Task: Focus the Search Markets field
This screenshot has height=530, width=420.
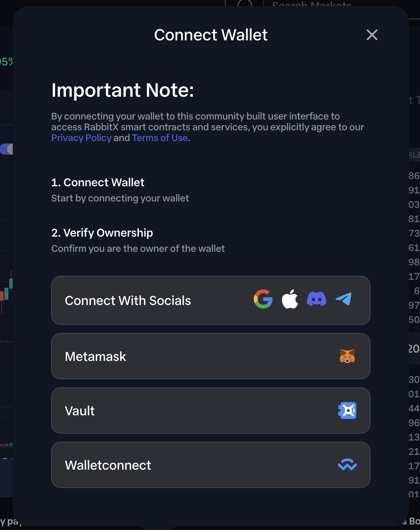Action: tap(311, 4)
